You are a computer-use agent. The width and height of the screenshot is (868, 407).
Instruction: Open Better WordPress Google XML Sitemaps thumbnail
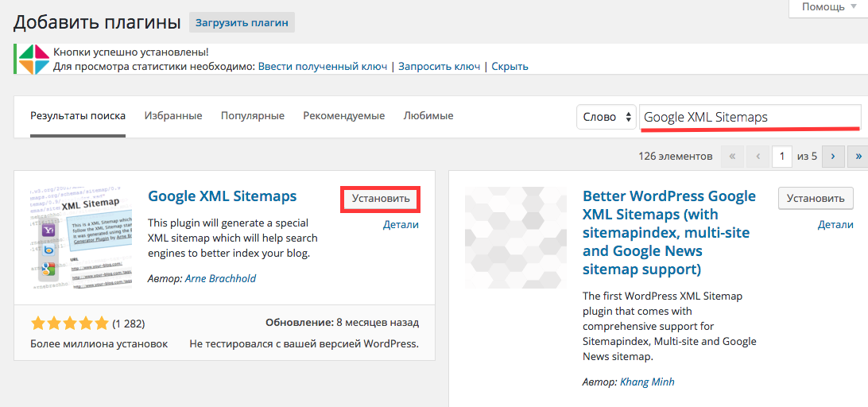(x=515, y=238)
